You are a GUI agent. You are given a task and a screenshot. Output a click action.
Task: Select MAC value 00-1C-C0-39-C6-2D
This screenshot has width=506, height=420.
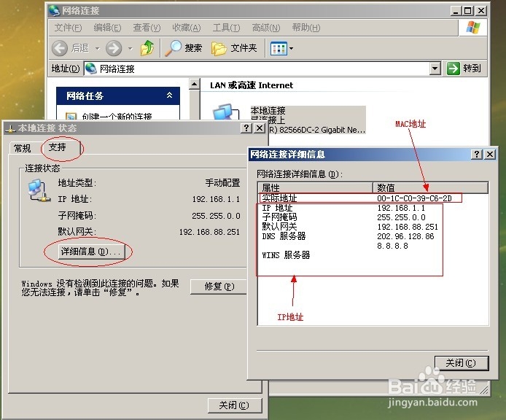pyautogui.click(x=414, y=198)
